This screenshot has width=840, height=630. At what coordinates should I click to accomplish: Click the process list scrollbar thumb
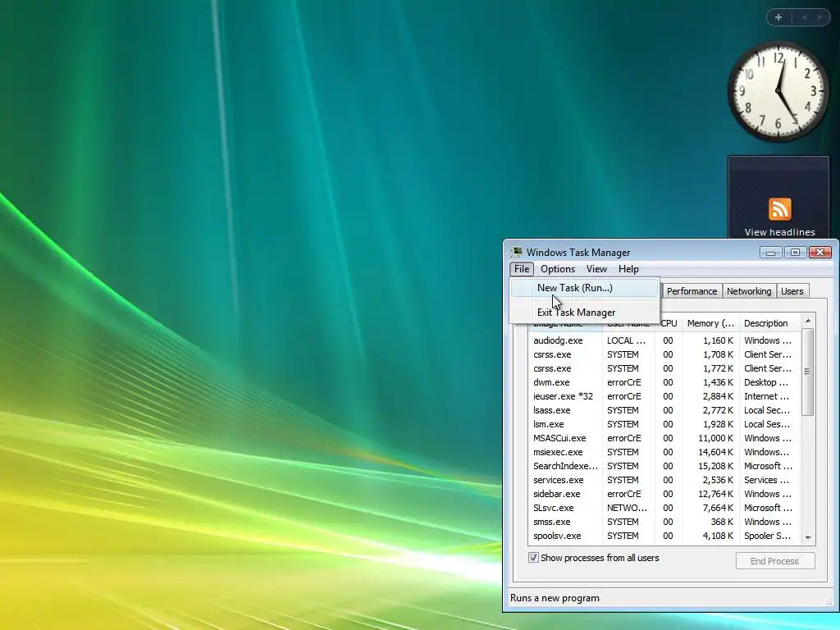coord(808,372)
